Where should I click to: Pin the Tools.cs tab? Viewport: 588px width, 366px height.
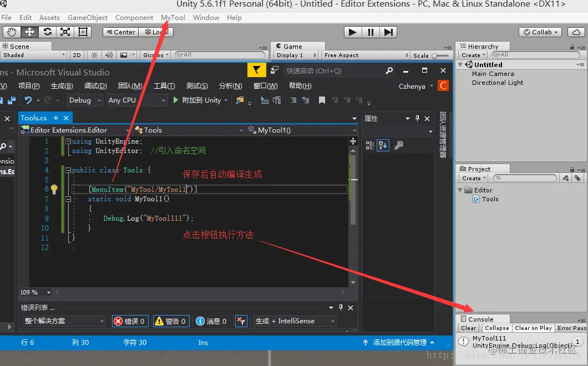point(55,118)
